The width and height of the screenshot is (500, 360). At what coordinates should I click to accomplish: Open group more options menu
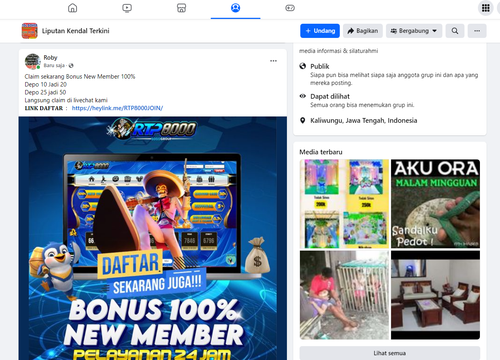(x=477, y=31)
